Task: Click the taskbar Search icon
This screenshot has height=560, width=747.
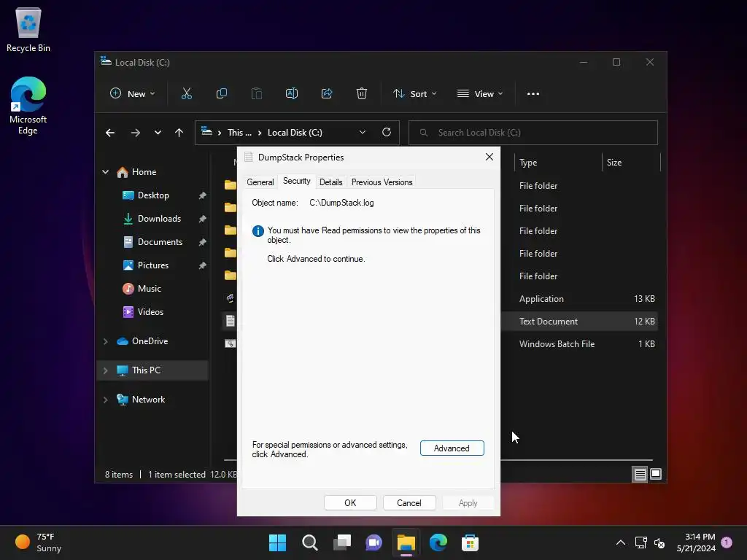Action: [309, 542]
